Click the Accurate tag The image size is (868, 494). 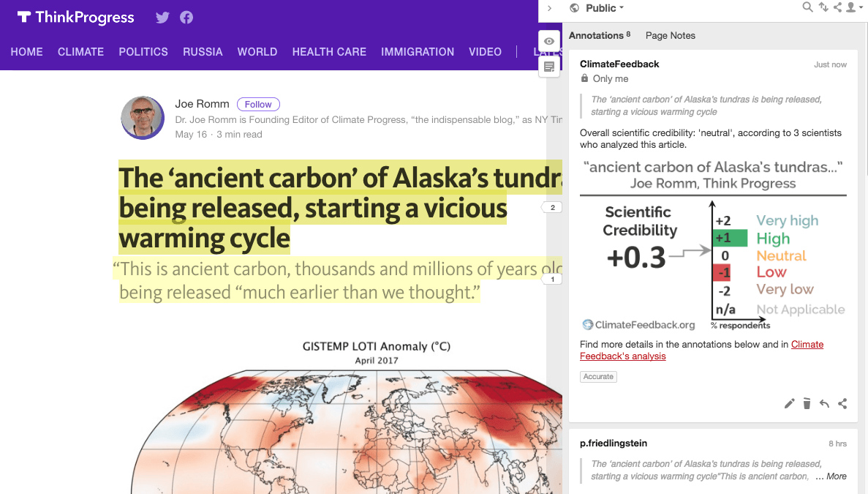pos(598,377)
